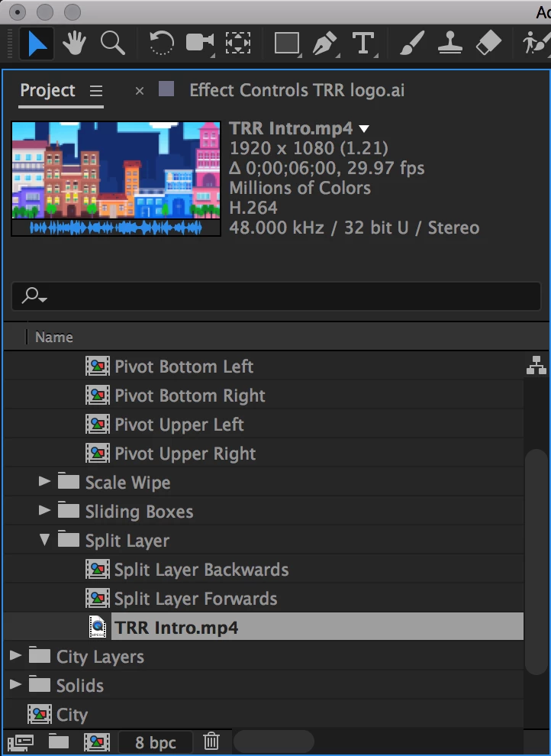Click the project panel vertical scrollbar
551x756 pixels.
point(536,562)
